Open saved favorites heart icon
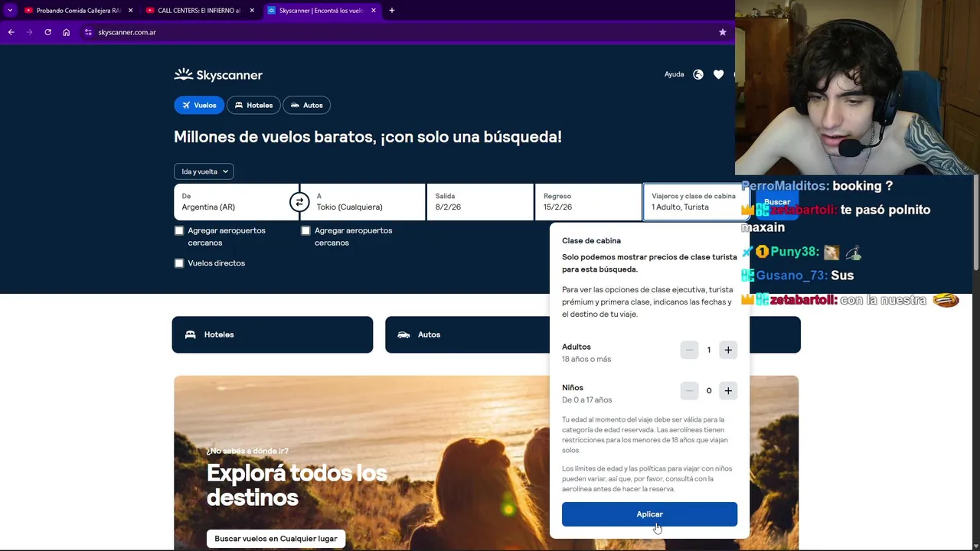Image resolution: width=980 pixels, height=551 pixels. click(x=718, y=74)
